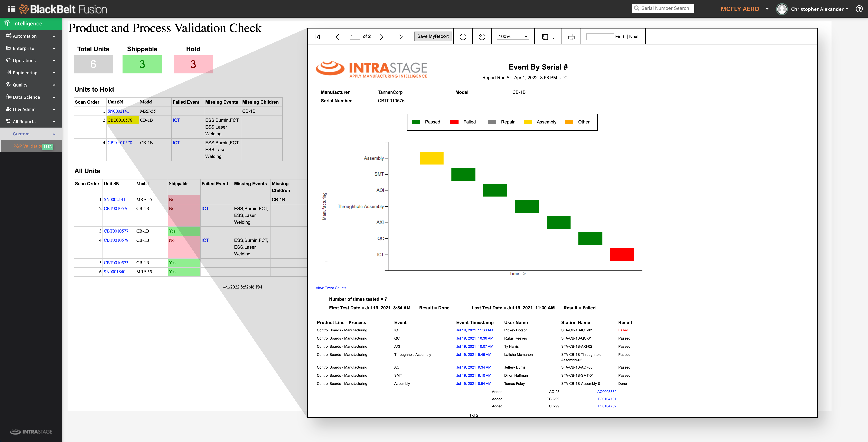
Task: Click the Serial Number Search field
Action: [663, 8]
